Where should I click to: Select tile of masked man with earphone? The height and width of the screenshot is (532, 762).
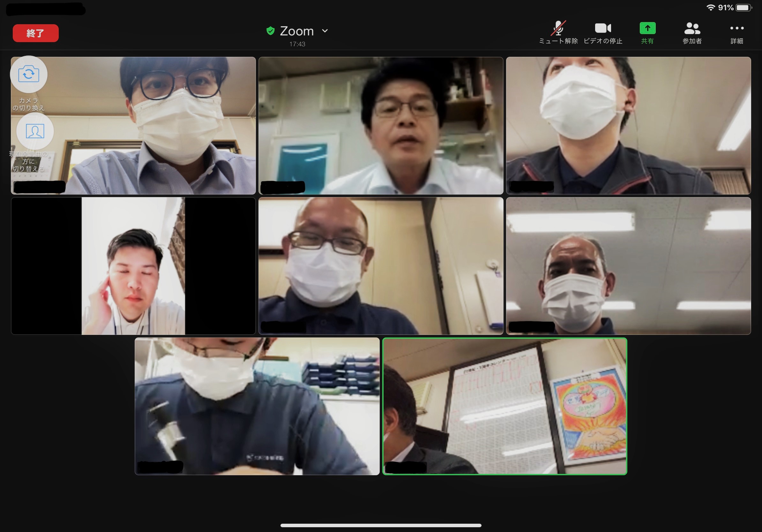(x=628, y=125)
